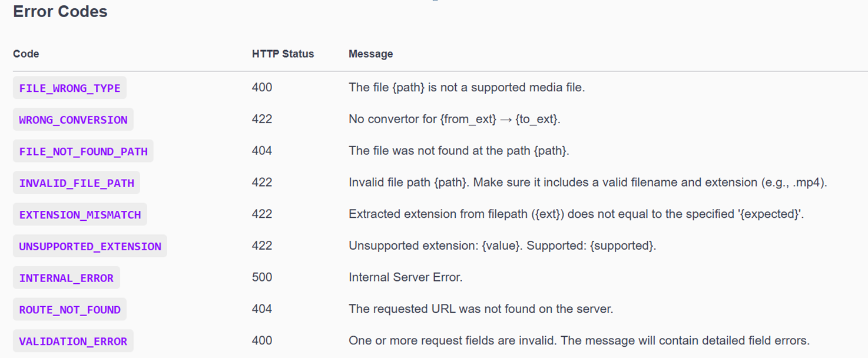Click the FILE_WRONG_TYPE error code badge
Image resolution: width=868 pixels, height=358 pixels.
69,88
